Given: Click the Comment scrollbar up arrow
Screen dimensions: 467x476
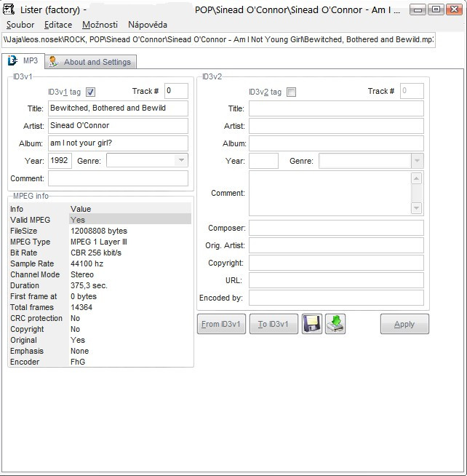Looking at the screenshot, I should point(416,178).
